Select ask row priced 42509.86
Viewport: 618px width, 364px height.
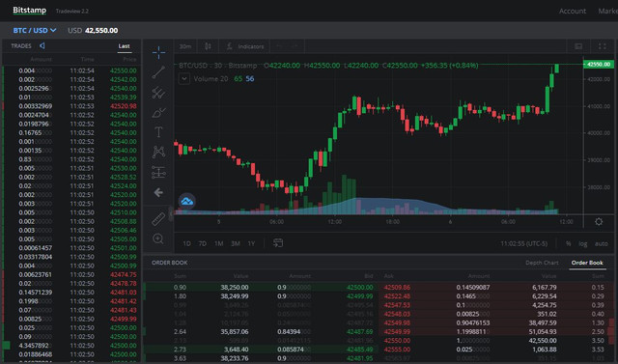point(497,287)
